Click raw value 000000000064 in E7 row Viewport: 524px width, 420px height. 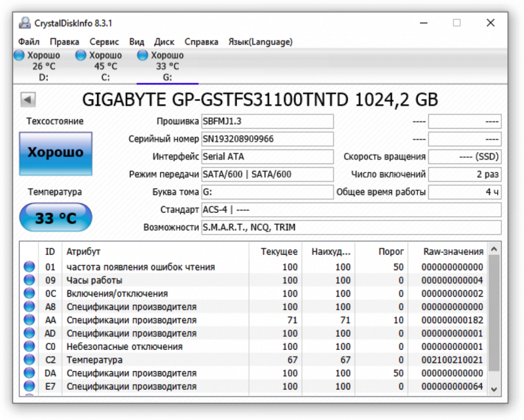point(452,386)
